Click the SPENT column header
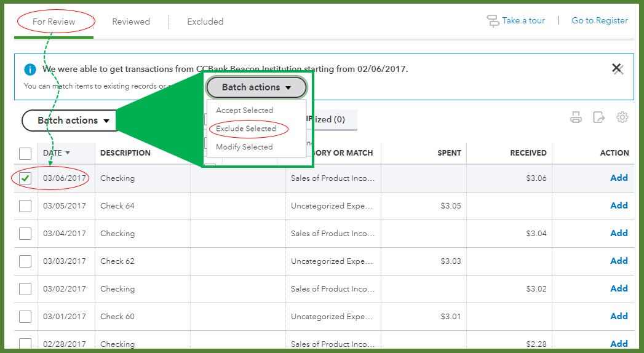Image resolution: width=644 pixels, height=353 pixels. click(x=449, y=153)
